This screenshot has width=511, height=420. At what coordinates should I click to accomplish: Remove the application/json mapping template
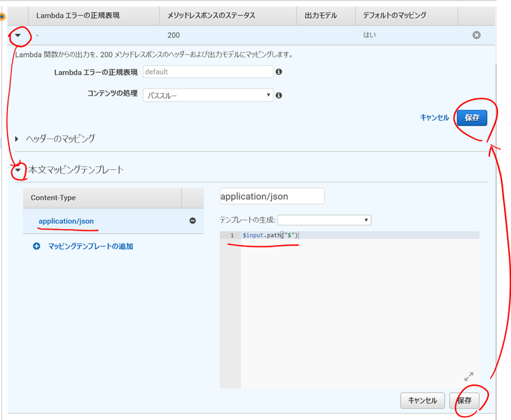pos(193,220)
